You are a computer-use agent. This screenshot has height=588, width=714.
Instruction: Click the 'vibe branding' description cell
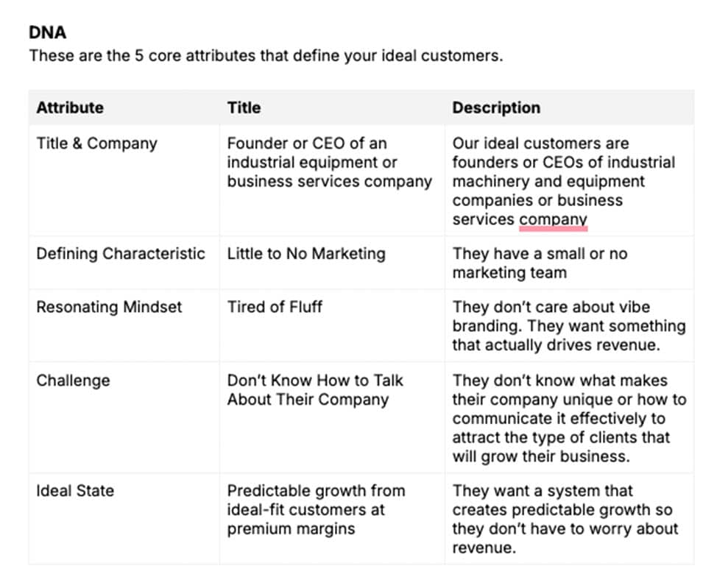pyautogui.click(x=568, y=326)
